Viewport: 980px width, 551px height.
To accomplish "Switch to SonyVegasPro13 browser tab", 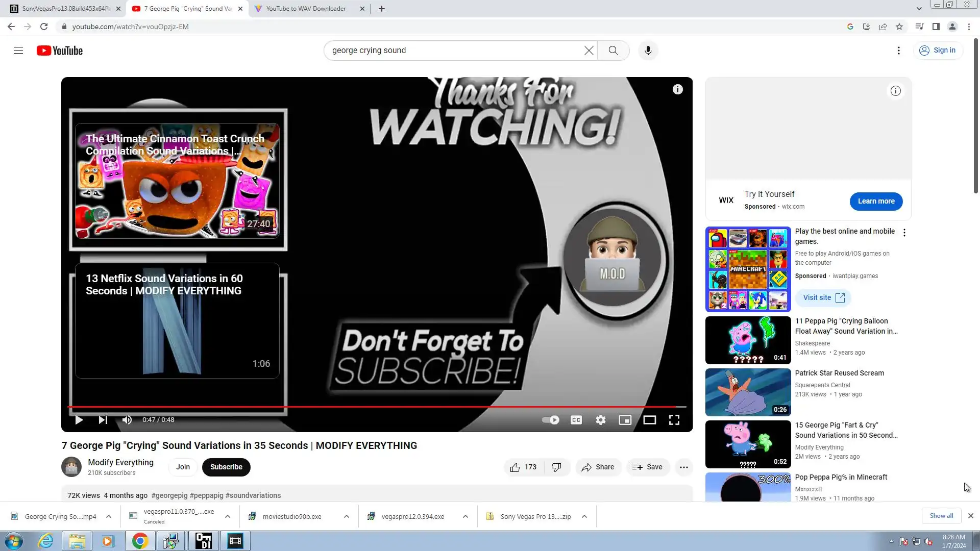I will (x=65, y=9).
